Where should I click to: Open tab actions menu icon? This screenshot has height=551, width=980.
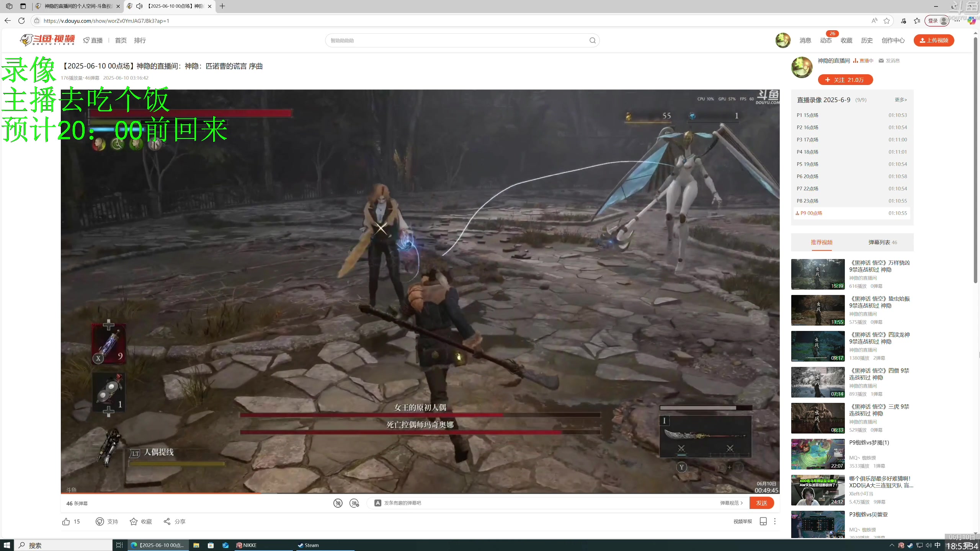pos(23,6)
